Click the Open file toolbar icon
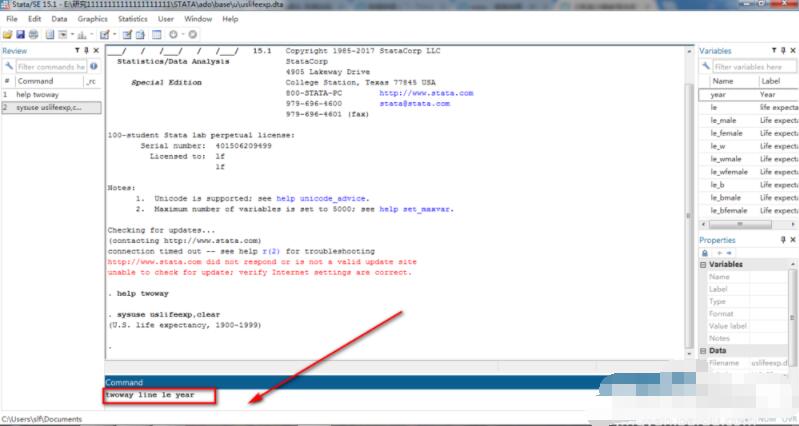 8,35
